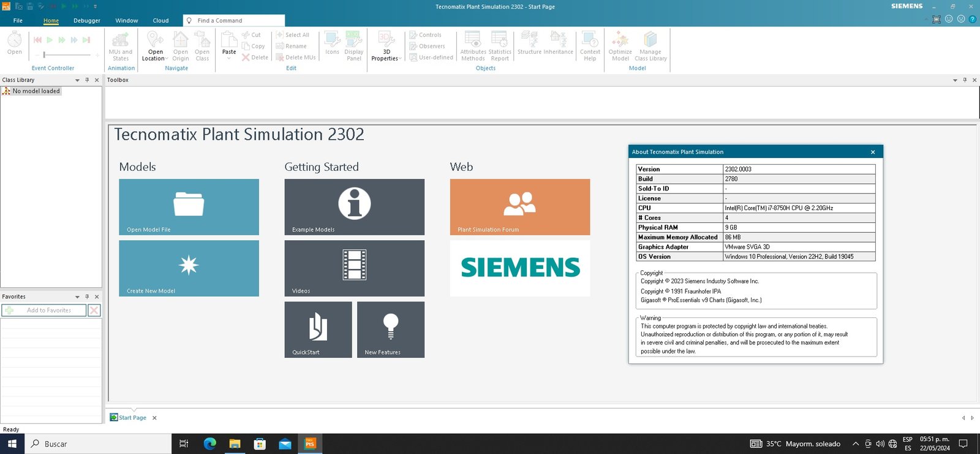
Task: Click the Delete MUs tool
Action: pos(296,58)
